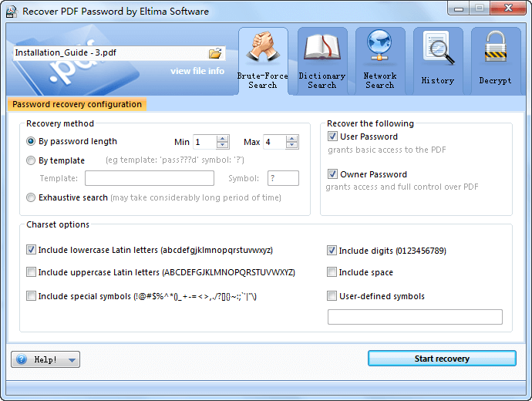Enable Include uppercase Latin letters
532x401 pixels.
point(31,272)
